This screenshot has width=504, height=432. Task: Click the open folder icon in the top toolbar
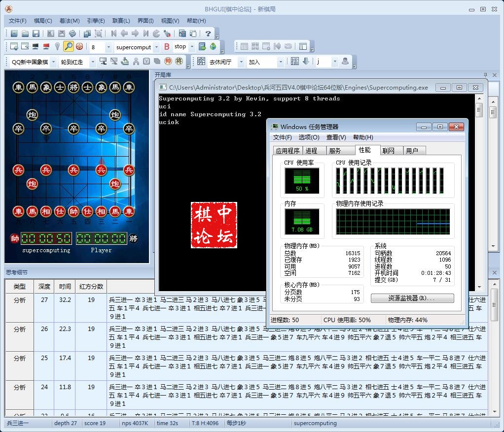(x=25, y=33)
